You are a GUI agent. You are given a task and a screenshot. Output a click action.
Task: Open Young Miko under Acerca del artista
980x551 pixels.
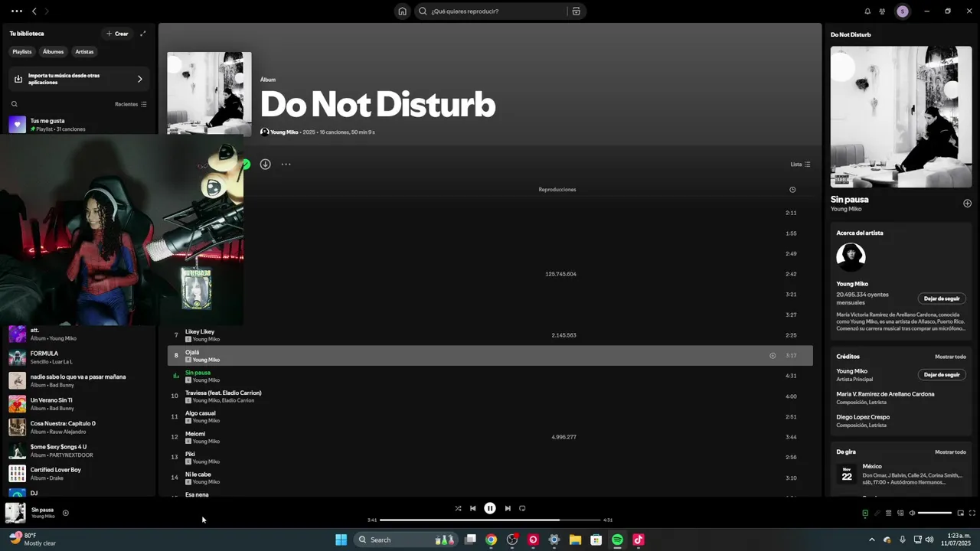pyautogui.click(x=852, y=284)
